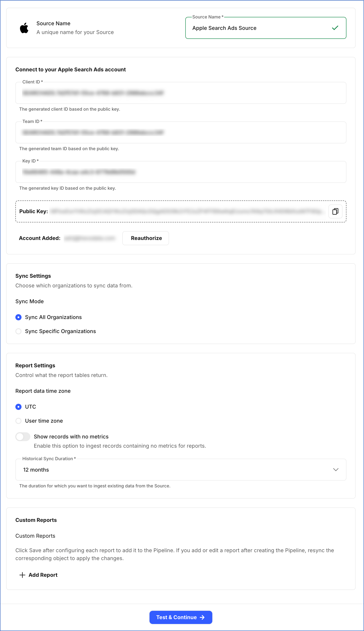Focus the Team ID field

coord(181,132)
